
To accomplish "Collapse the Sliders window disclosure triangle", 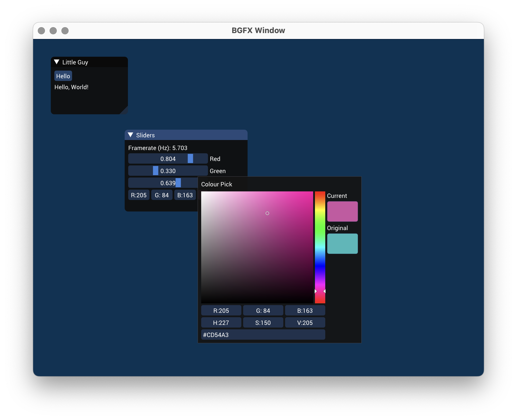I will (130, 135).
